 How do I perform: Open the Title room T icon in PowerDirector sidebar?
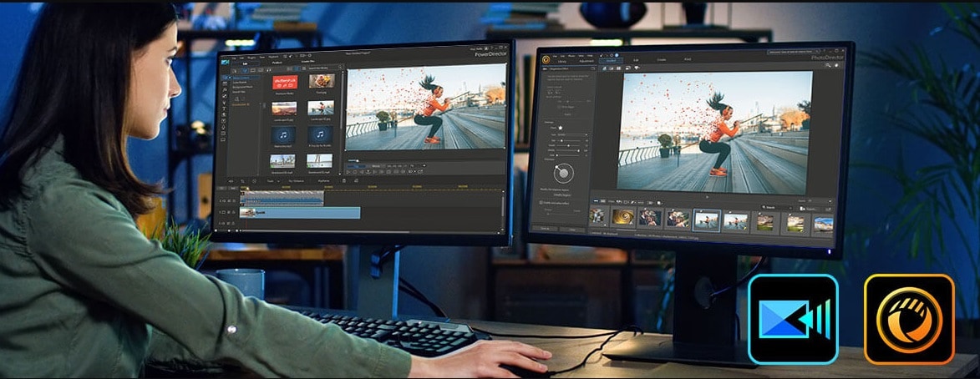pos(225,108)
